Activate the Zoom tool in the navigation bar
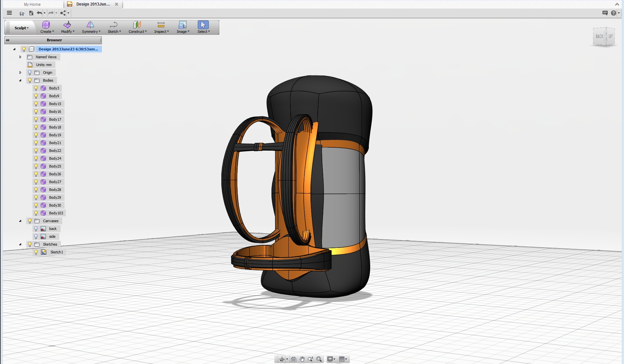Image resolution: width=624 pixels, height=364 pixels. click(311, 359)
